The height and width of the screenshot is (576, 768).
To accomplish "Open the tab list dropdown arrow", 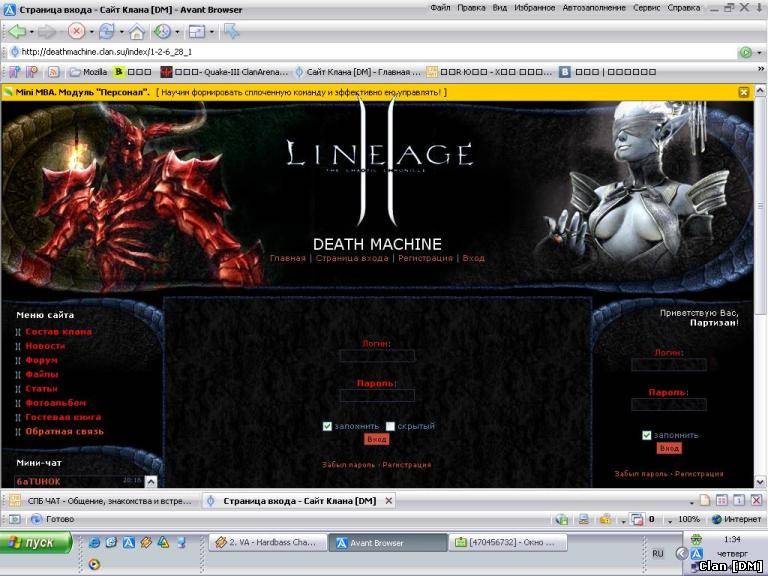I will 691,502.
